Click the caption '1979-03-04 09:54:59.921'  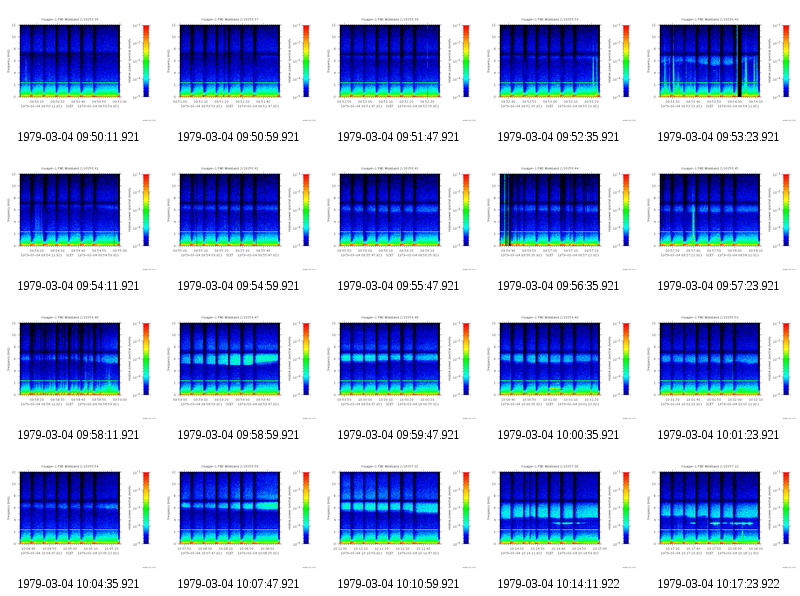pyautogui.click(x=238, y=286)
